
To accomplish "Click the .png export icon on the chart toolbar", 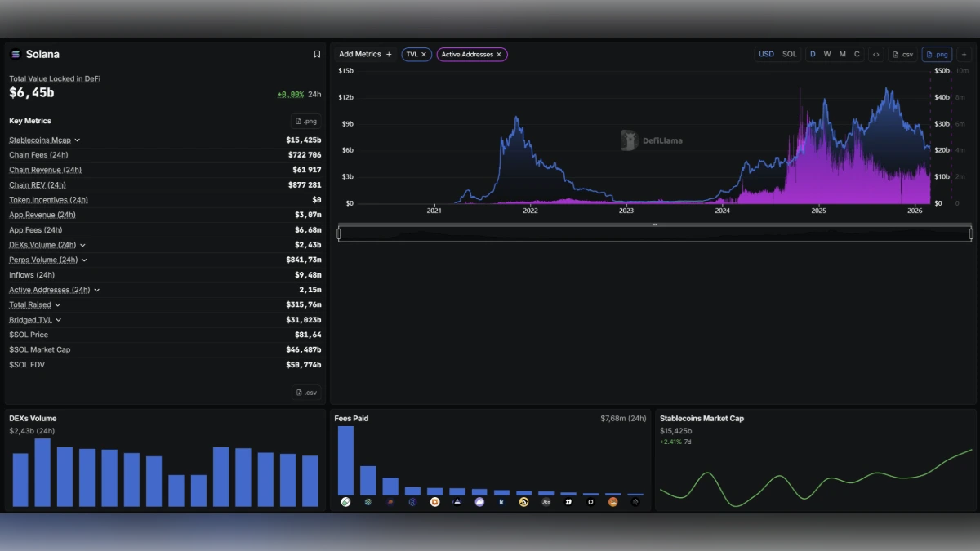I will coord(937,54).
